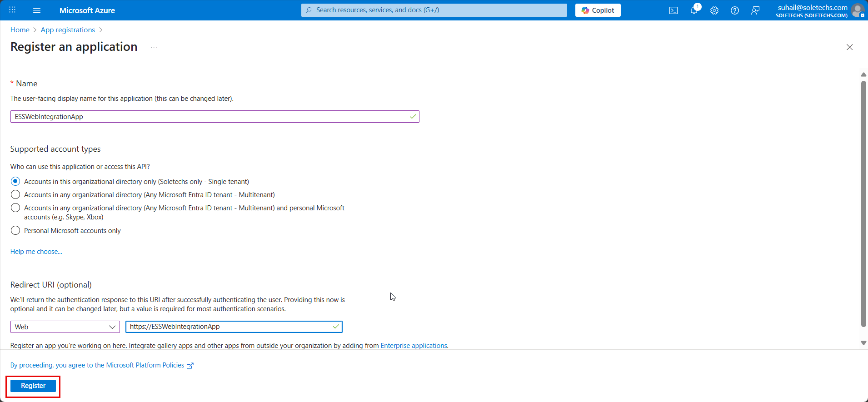Close the Register an application pane

849,47
